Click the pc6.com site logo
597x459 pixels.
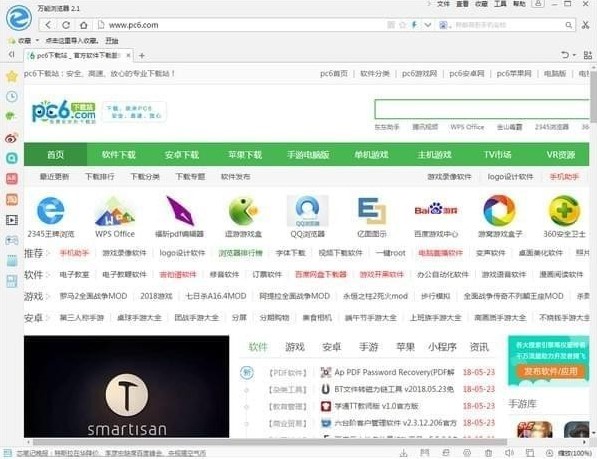[x=64, y=112]
